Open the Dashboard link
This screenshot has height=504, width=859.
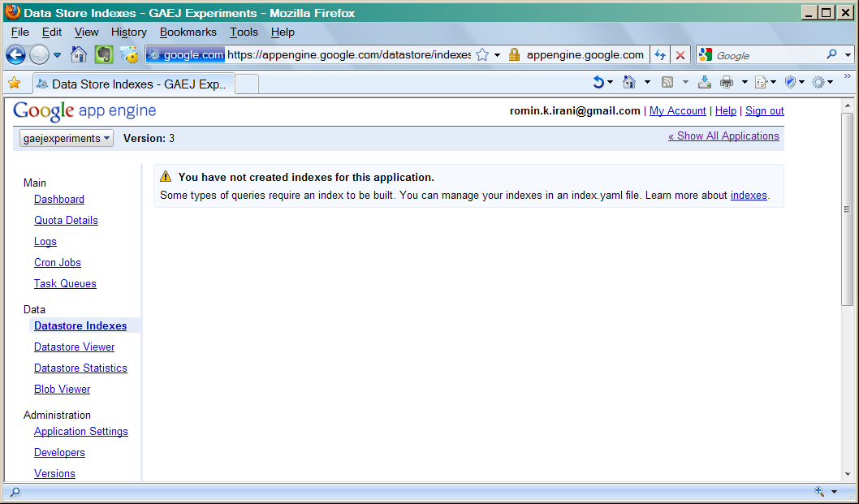click(59, 200)
